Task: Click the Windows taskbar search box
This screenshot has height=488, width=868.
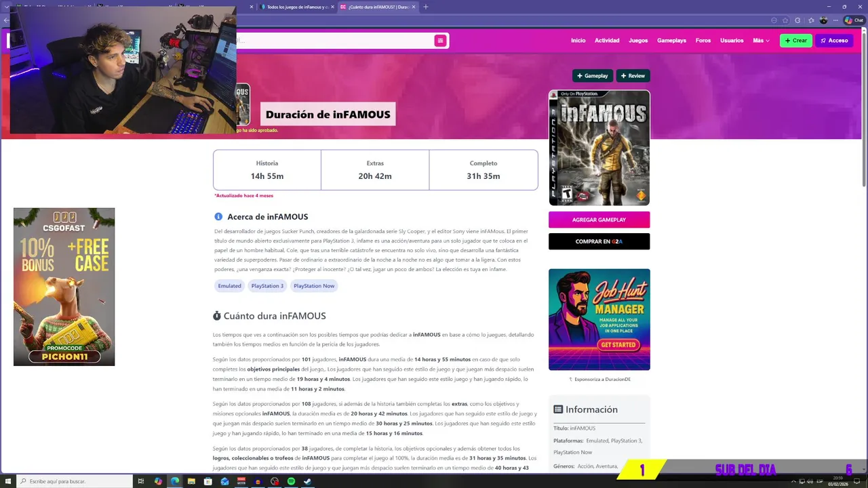Action: click(x=75, y=481)
